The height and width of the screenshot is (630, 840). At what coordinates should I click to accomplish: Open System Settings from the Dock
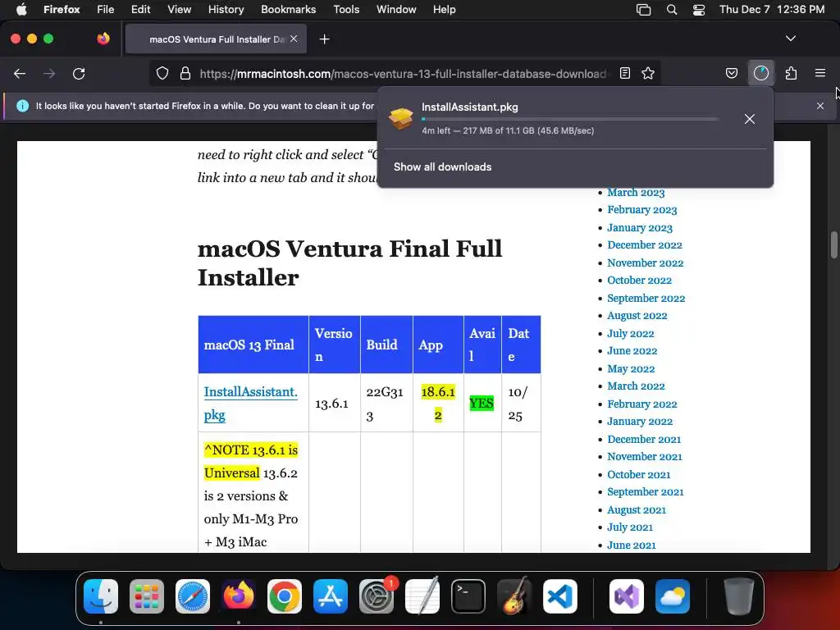377,596
